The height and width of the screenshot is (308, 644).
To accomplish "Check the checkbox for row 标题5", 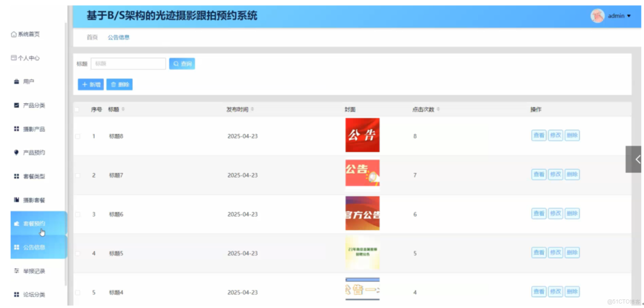I will tap(77, 254).
